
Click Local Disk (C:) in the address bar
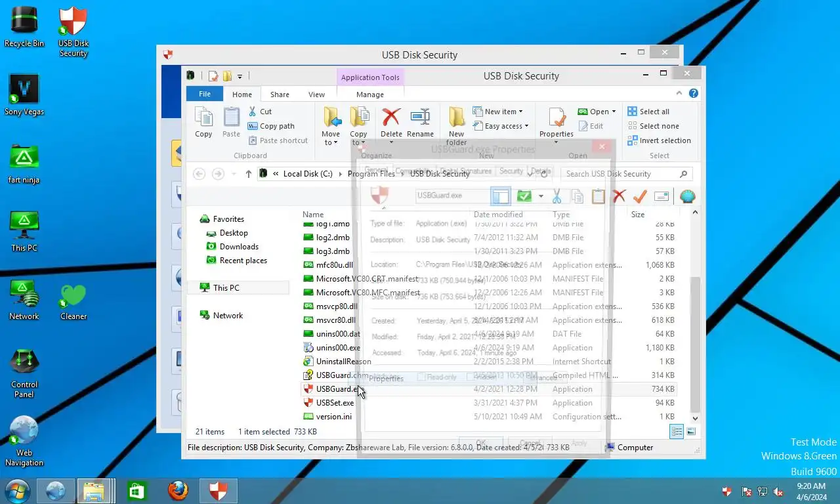[x=308, y=174]
